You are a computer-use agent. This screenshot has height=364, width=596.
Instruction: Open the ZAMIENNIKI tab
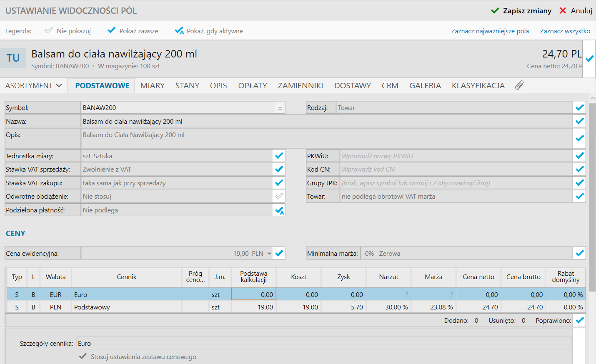[x=301, y=85]
